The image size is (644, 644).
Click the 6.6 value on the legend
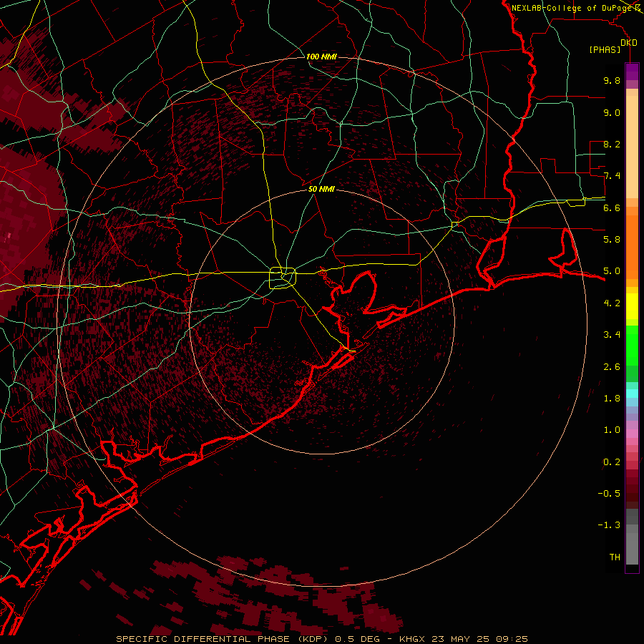tap(612, 208)
